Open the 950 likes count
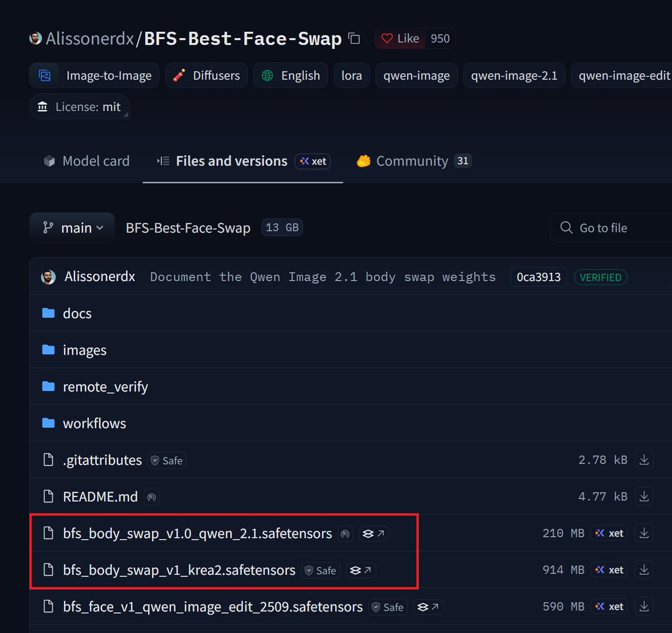672x633 pixels. pyautogui.click(x=440, y=38)
